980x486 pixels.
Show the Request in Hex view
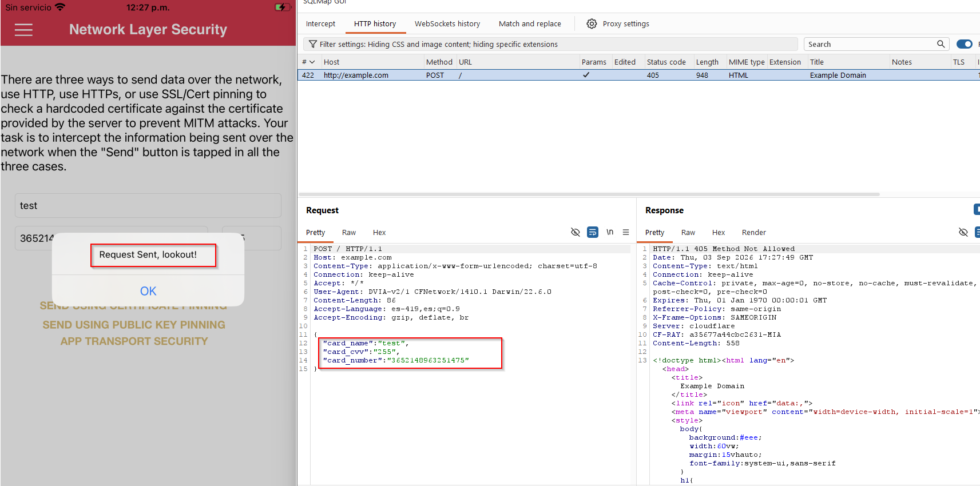pos(379,232)
